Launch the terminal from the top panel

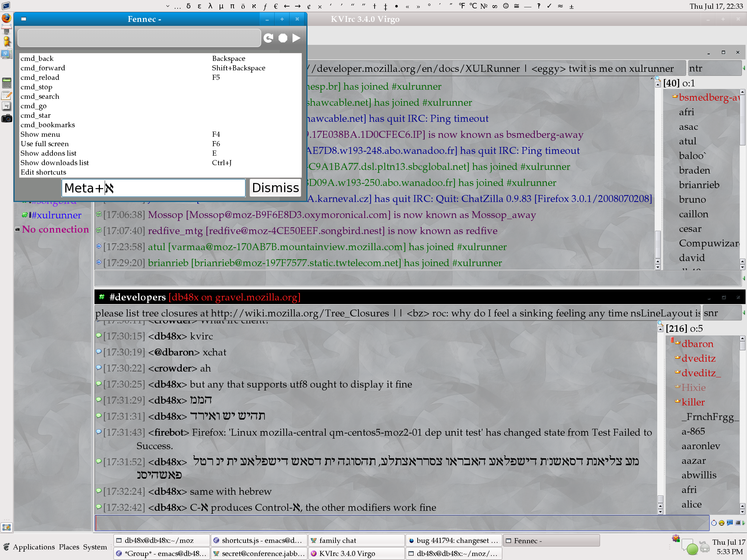click(x=6, y=6)
